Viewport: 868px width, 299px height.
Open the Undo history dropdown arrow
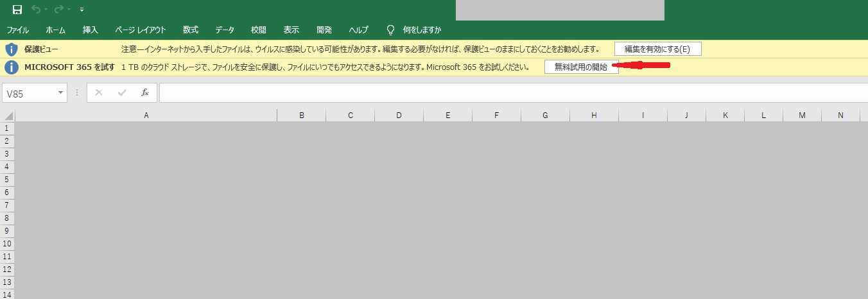46,10
